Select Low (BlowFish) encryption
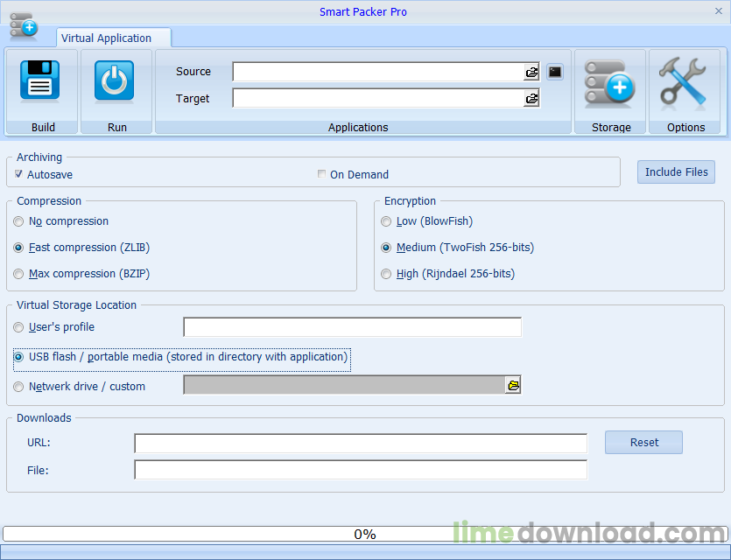This screenshot has height=560, width=731. [386, 221]
